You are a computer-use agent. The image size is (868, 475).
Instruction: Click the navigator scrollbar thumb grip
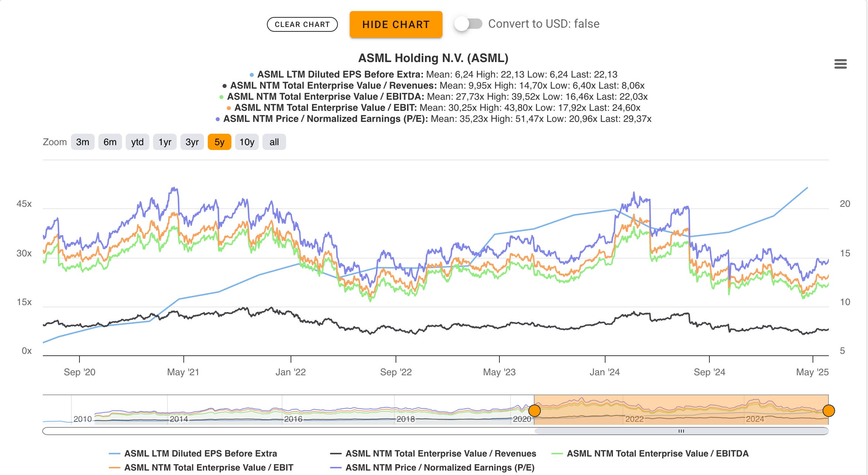pos(681,431)
